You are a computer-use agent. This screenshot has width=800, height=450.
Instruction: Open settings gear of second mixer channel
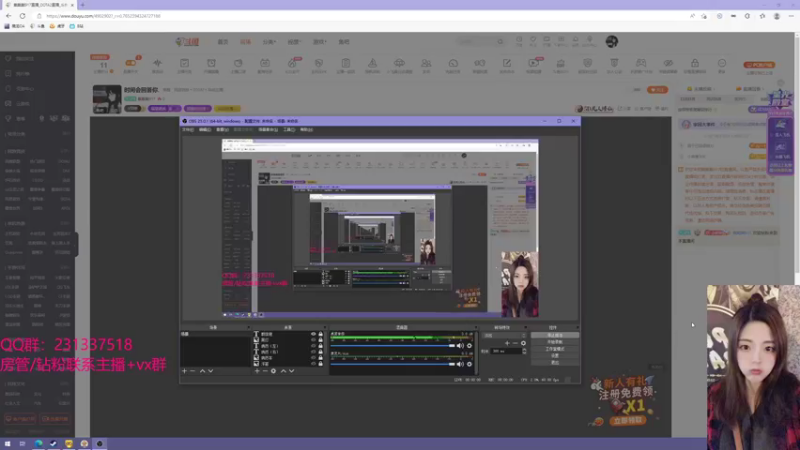[x=469, y=364]
